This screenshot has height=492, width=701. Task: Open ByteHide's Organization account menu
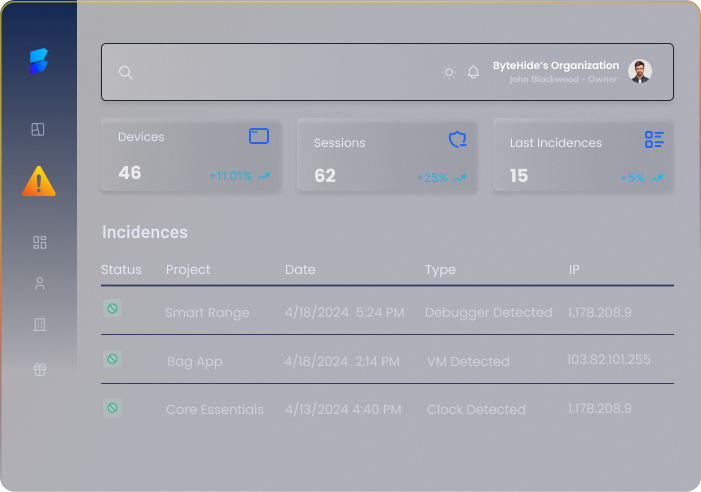[556, 65]
